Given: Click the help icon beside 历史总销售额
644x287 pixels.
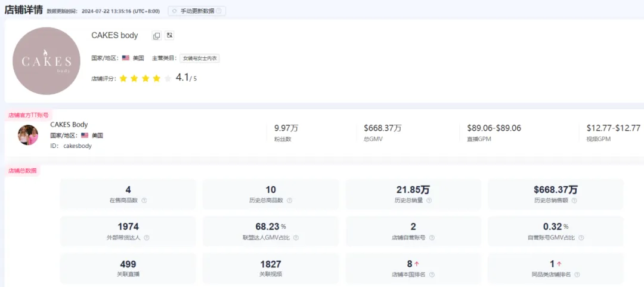Looking at the screenshot, I should click(x=574, y=200).
